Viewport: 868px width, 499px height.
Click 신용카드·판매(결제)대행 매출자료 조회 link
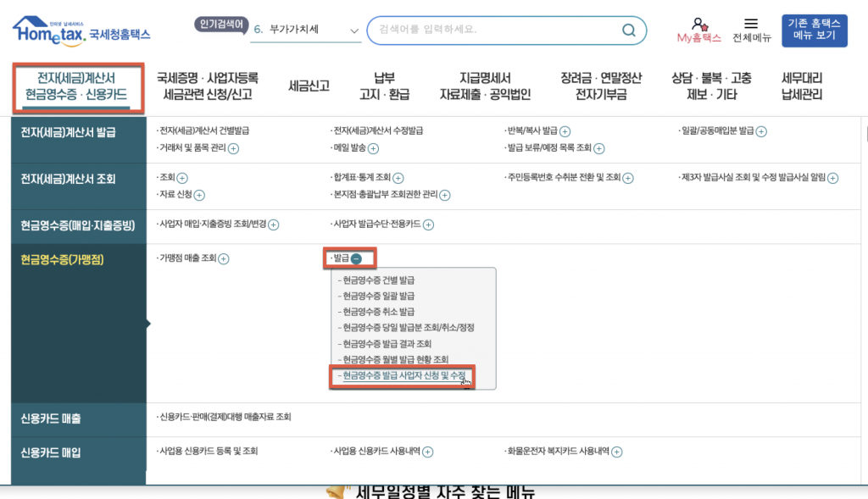click(x=225, y=417)
